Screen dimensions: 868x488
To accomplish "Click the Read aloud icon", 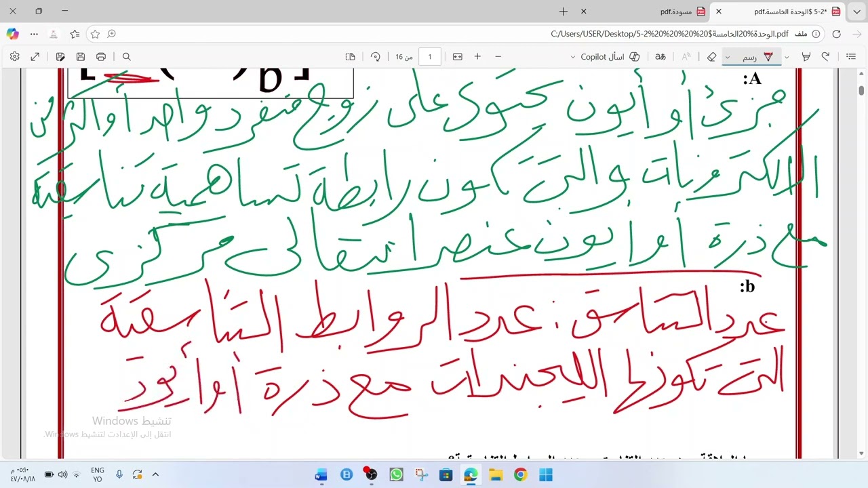I will click(686, 57).
